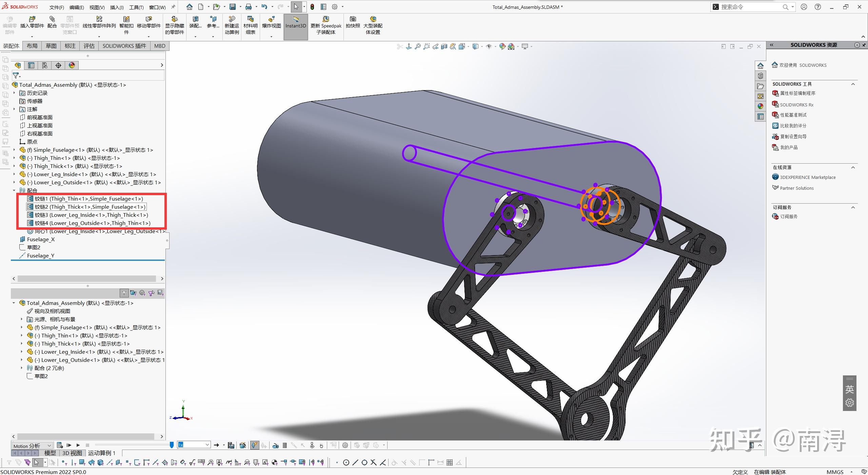Screen dimensions: 868x475
Task: Expand the 历史记录 node in the feature tree
Action: pyautogui.click(x=14, y=93)
